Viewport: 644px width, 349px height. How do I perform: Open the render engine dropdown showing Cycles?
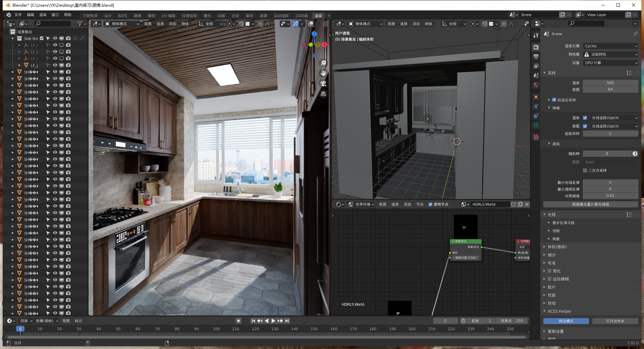click(x=610, y=46)
